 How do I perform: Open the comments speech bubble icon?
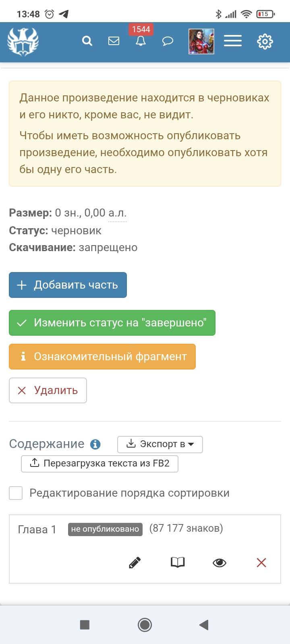168,41
